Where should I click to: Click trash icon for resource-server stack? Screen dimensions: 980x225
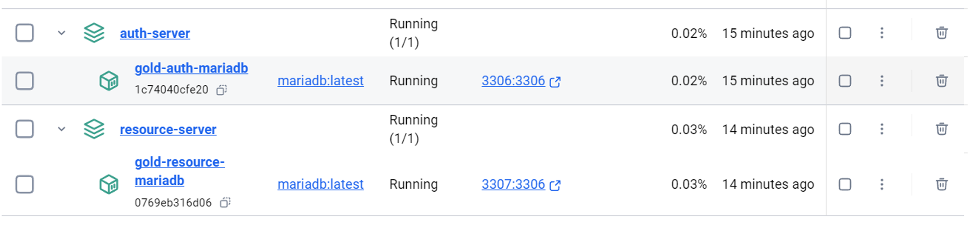pyautogui.click(x=941, y=129)
